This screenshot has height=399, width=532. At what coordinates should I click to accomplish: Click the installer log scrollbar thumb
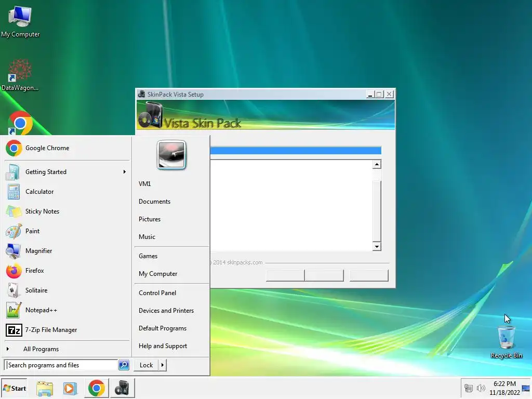pos(377,211)
